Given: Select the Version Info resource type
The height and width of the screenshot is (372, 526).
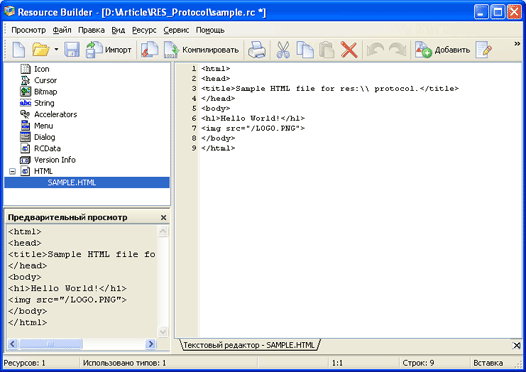Looking at the screenshot, I should (x=48, y=160).
